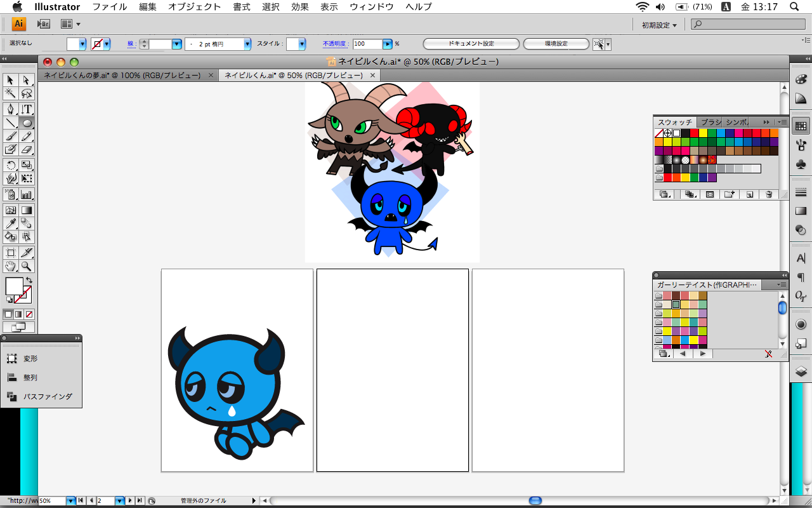
Task: Swap fill and stroke colors
Action: click(x=29, y=280)
